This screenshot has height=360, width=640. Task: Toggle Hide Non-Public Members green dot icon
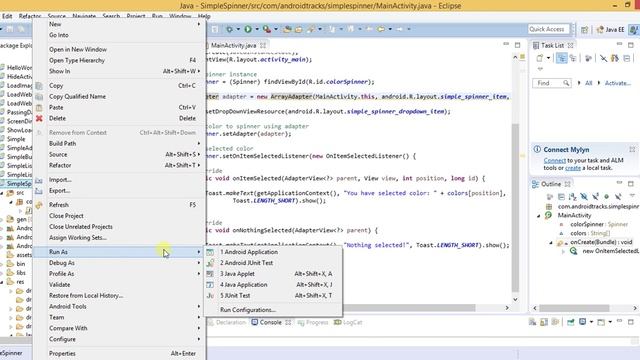pos(607,197)
